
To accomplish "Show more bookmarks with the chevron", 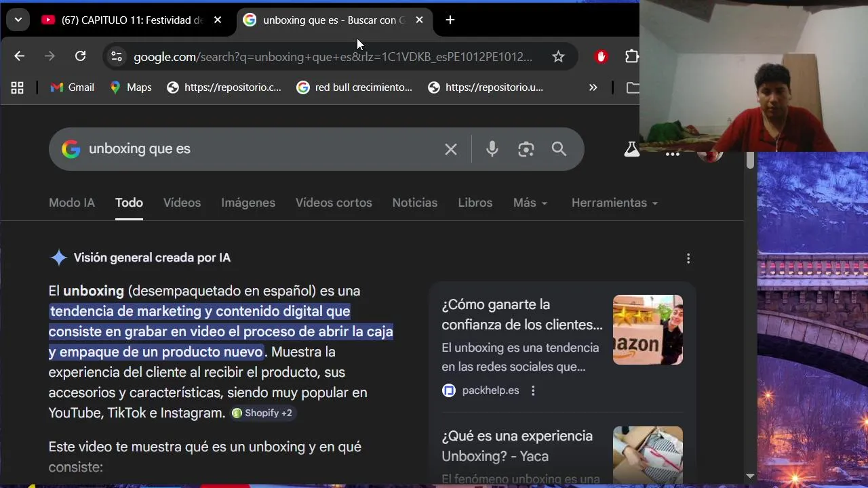I will 593,87.
